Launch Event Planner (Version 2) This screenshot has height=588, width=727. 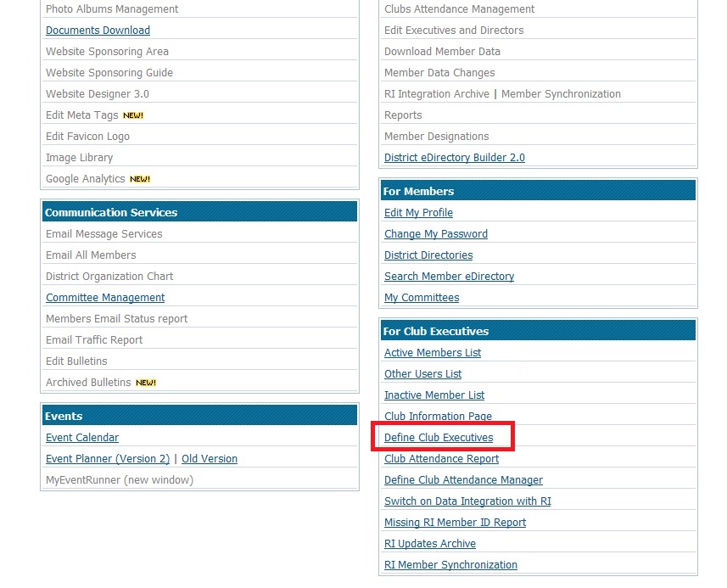click(108, 459)
